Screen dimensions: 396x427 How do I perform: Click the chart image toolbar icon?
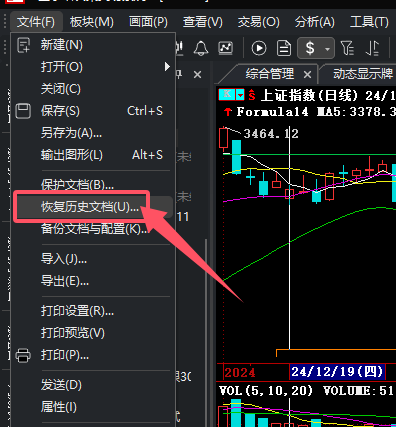pos(225,48)
